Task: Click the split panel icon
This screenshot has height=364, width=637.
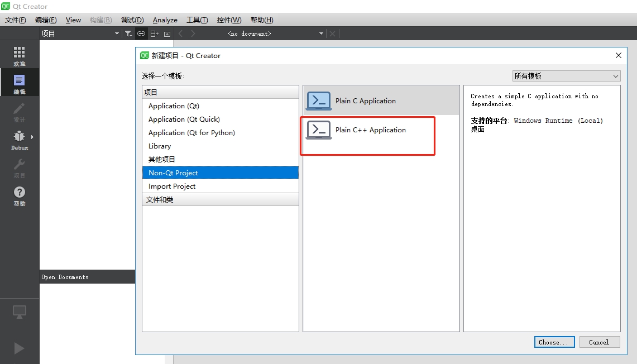Action: point(155,33)
